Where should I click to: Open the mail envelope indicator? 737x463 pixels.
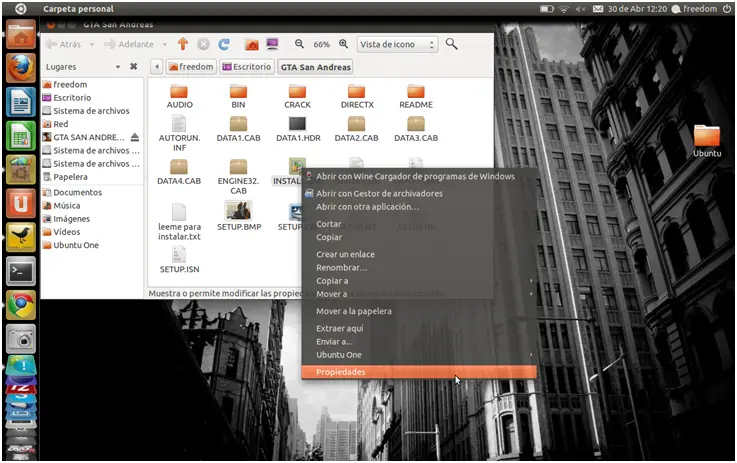coord(598,9)
